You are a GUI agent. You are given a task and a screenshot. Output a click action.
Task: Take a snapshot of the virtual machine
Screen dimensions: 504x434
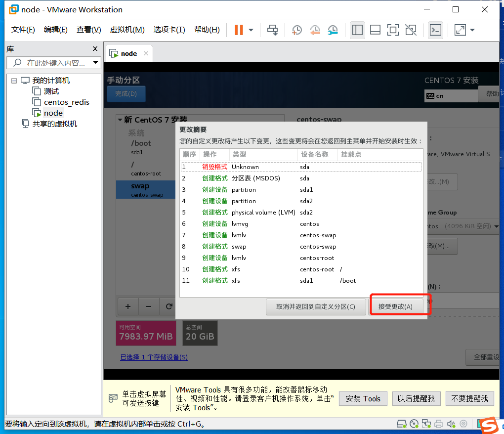click(x=297, y=30)
